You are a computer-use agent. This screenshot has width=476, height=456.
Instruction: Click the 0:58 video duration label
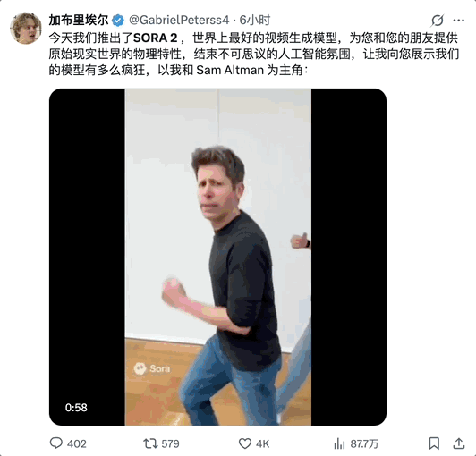point(76,408)
